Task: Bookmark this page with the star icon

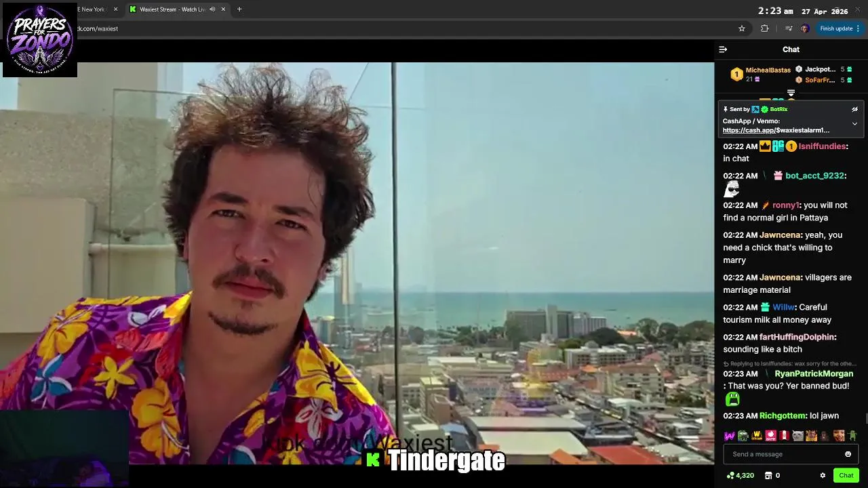Action: pyautogui.click(x=742, y=28)
